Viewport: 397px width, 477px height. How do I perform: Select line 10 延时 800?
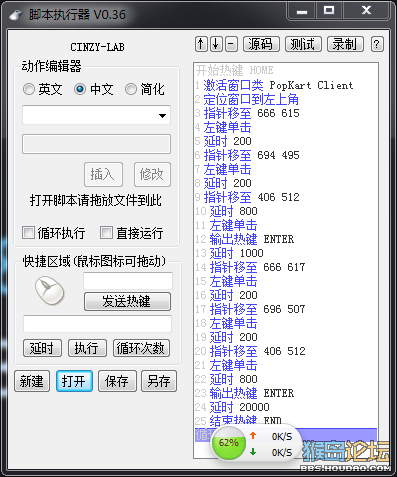[x=286, y=211]
